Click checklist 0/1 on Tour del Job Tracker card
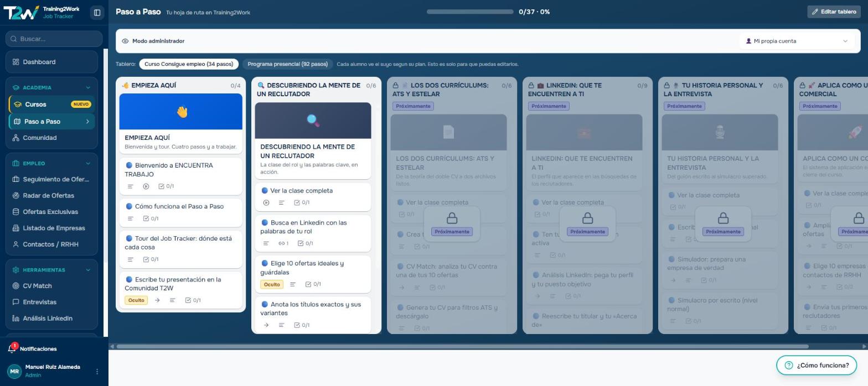This screenshot has width=868, height=386. [x=151, y=259]
